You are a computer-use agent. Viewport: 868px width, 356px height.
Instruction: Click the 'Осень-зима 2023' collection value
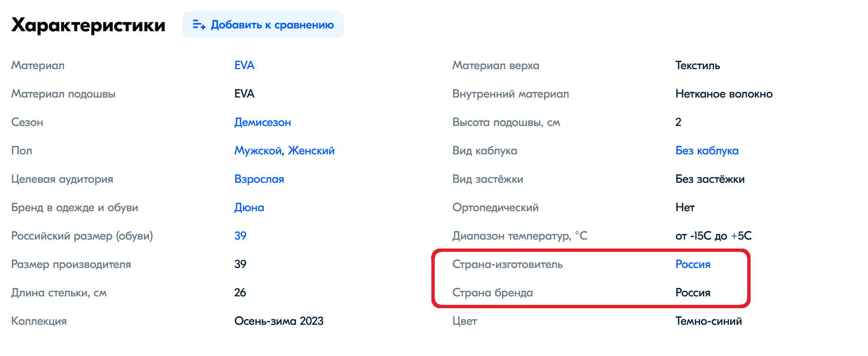(x=279, y=321)
